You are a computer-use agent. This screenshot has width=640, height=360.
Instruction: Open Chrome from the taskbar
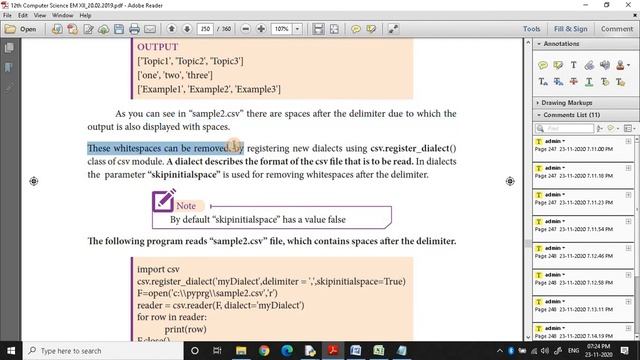[264, 351]
